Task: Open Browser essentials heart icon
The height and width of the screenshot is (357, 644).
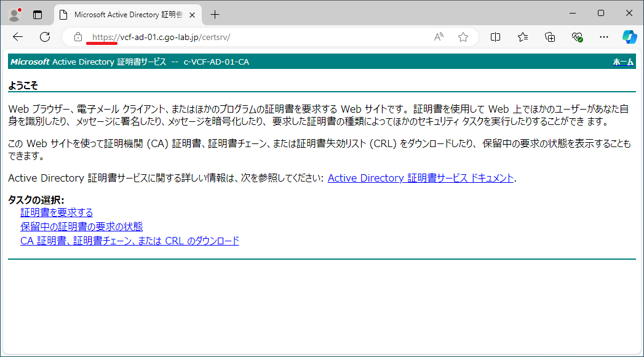Action: [577, 37]
